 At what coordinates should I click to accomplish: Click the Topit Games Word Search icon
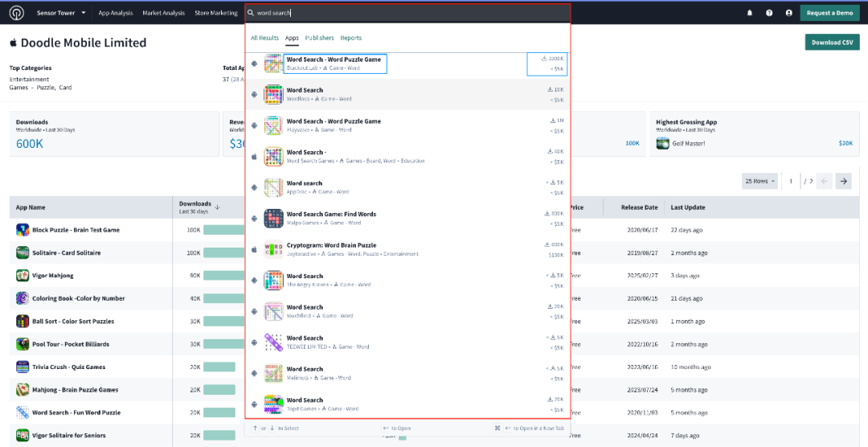tap(274, 404)
